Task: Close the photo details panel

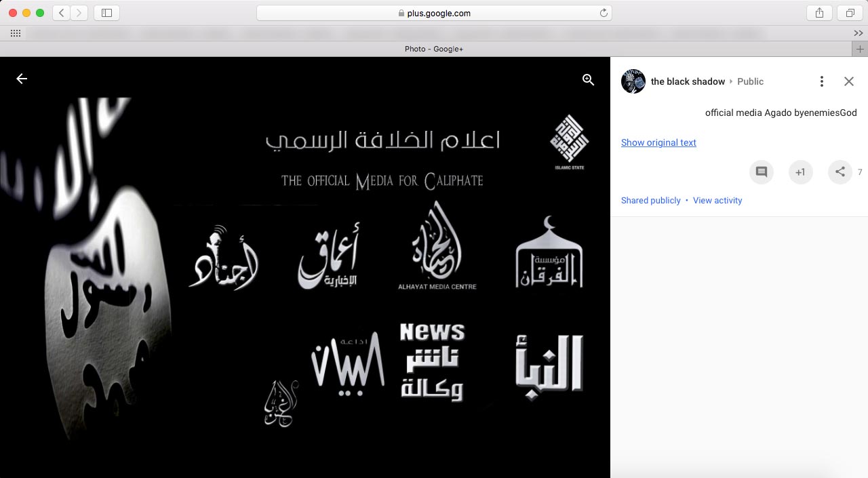Action: [848, 81]
